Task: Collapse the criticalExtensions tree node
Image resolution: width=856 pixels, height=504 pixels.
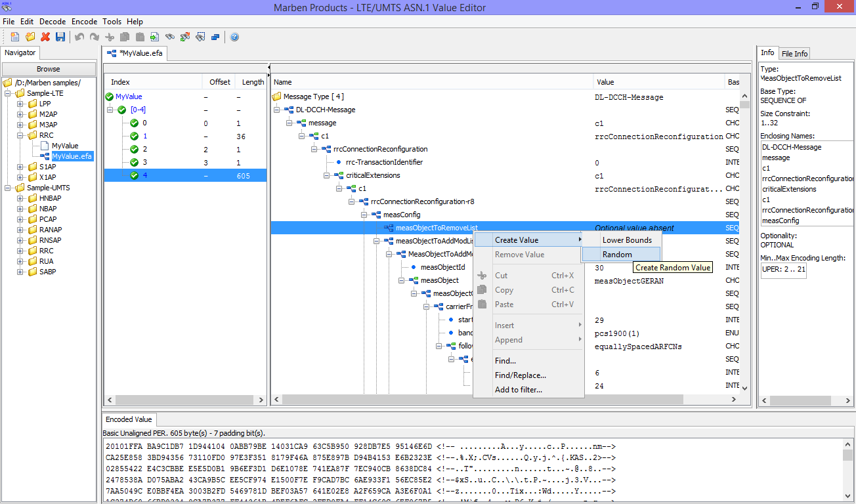Action: 327,175
